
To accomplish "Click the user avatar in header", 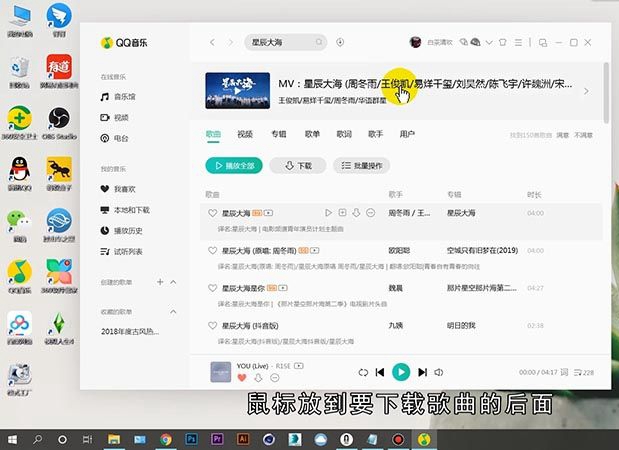I will click(415, 42).
